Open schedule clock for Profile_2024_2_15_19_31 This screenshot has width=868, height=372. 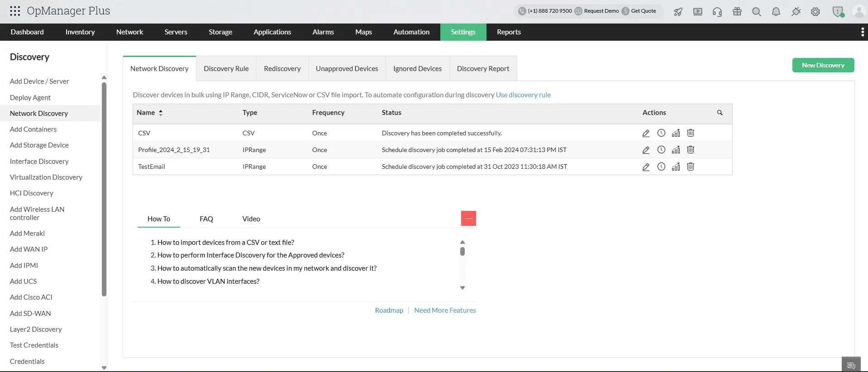(x=661, y=150)
